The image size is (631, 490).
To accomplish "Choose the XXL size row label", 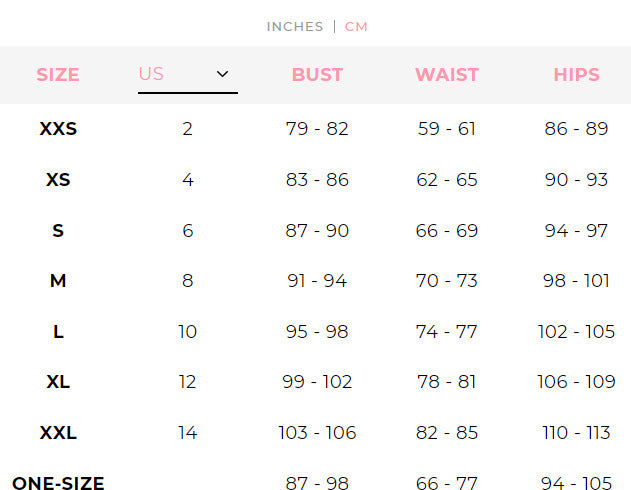I will (x=58, y=433).
